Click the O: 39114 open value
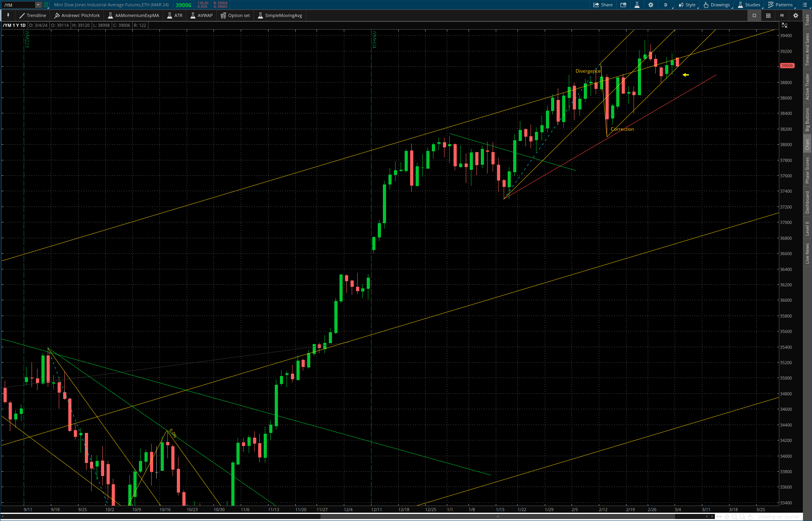The width and height of the screenshot is (812, 521). (x=60, y=25)
